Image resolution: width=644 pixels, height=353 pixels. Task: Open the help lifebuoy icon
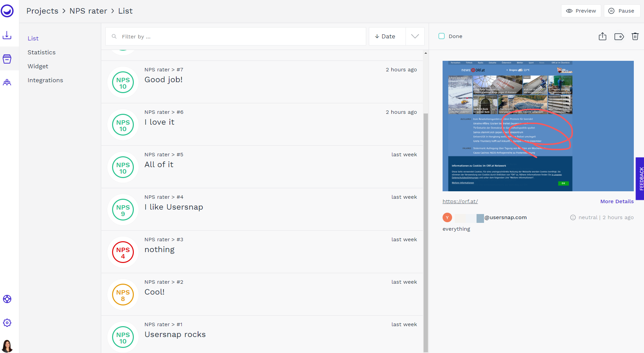7,299
